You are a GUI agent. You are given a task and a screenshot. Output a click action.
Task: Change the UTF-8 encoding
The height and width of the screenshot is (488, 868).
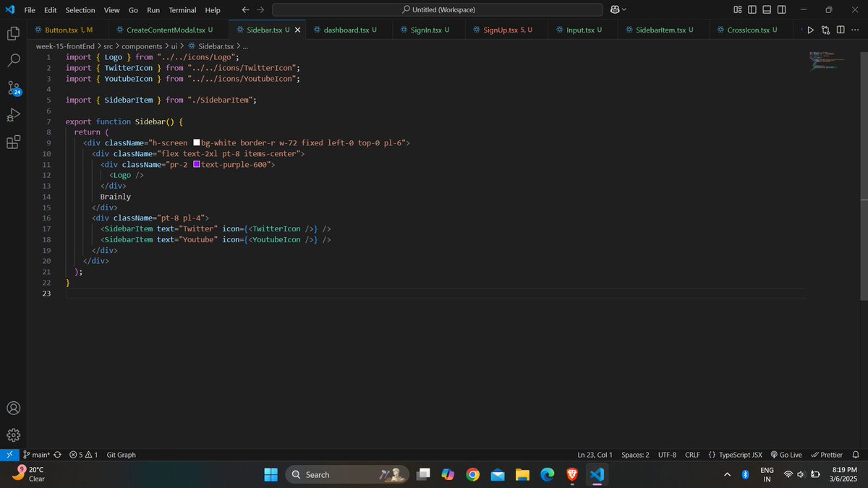point(667,455)
